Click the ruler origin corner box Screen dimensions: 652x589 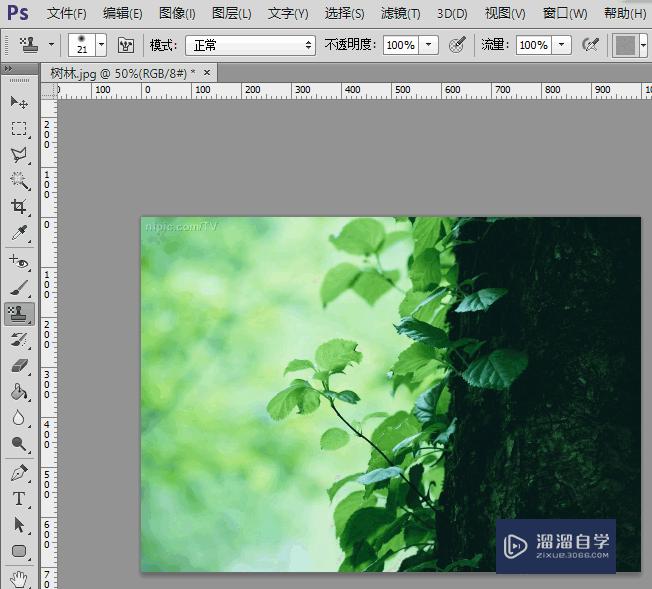[49, 90]
